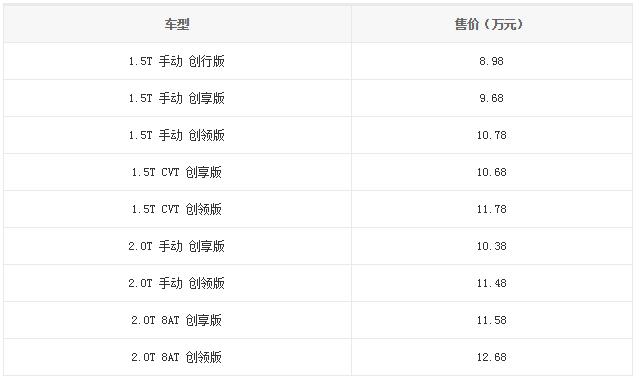Select the 2.0T 手动 创领版 model cell

tap(177, 283)
